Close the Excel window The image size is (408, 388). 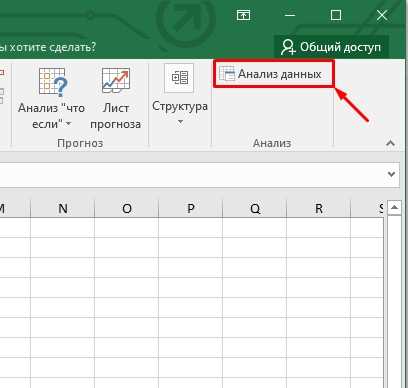pos(382,15)
